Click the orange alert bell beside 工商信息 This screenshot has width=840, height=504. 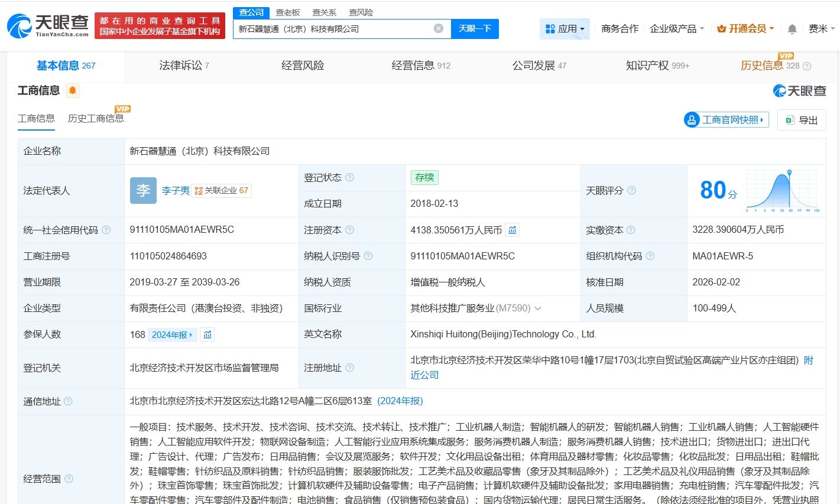pos(73,90)
